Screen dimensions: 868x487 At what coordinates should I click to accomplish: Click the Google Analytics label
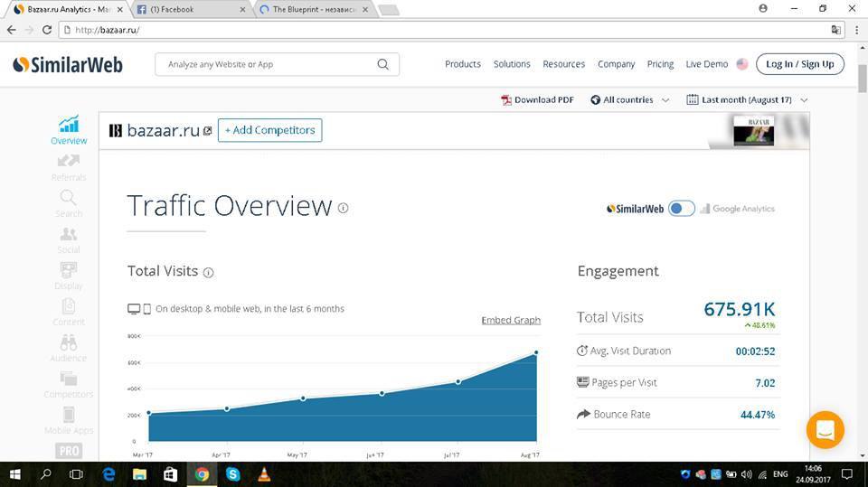[x=743, y=209]
